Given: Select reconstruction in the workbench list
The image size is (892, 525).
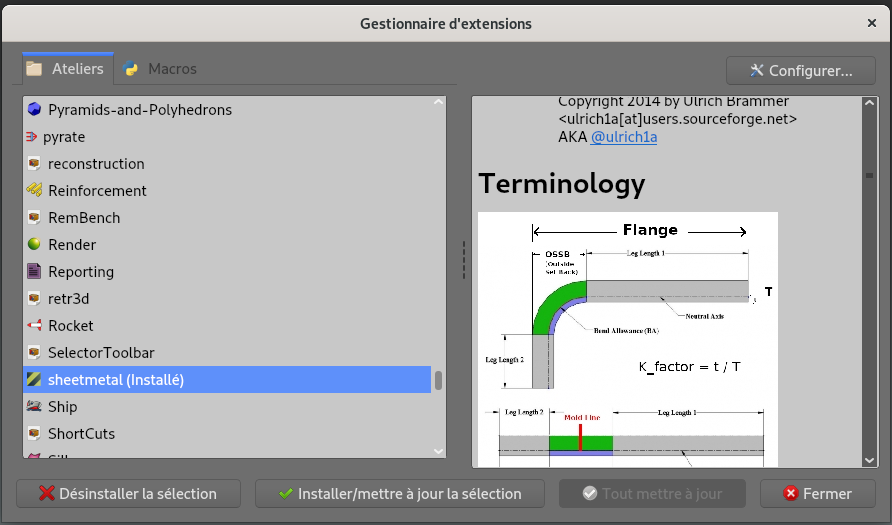Looking at the screenshot, I should 96,164.
